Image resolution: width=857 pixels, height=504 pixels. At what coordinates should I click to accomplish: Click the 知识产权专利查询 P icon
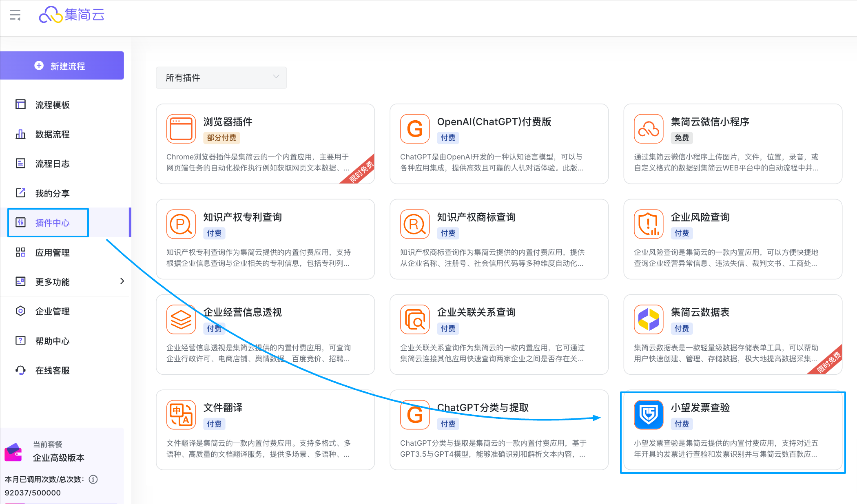181,224
